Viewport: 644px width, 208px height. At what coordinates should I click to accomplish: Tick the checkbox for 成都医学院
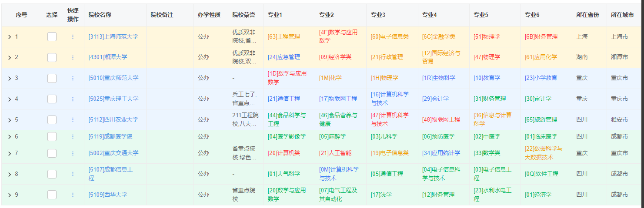click(52, 137)
